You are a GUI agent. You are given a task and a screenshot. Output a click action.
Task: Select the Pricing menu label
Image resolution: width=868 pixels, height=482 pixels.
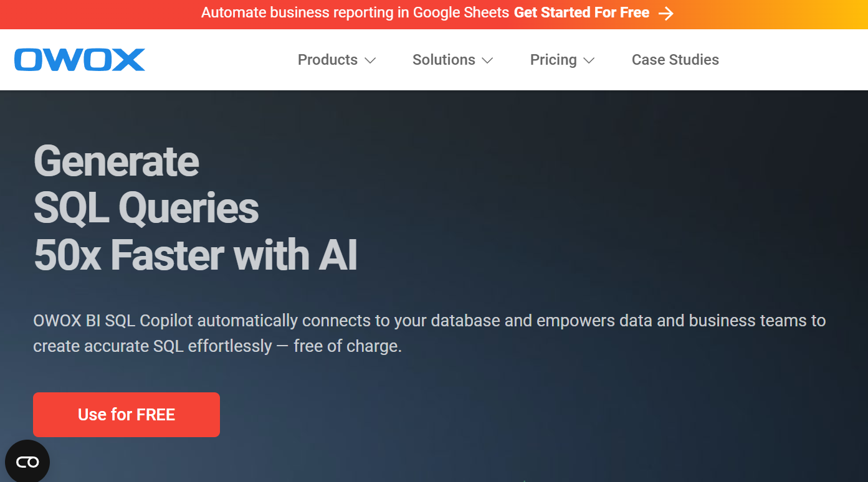pos(553,60)
